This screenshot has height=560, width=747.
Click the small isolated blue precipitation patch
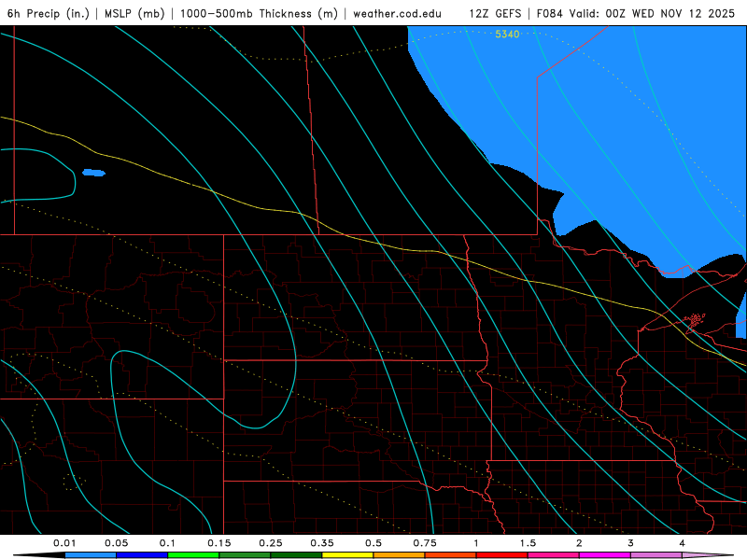tap(93, 173)
